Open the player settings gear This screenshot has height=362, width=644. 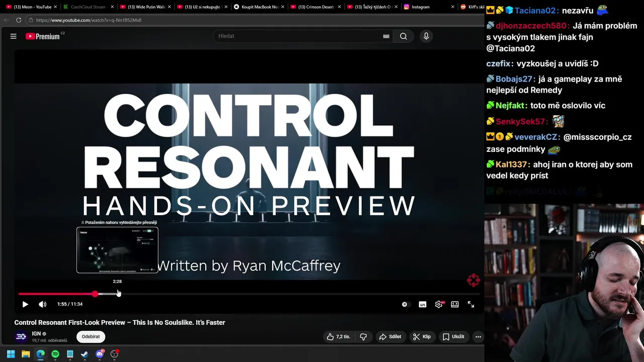(439, 304)
